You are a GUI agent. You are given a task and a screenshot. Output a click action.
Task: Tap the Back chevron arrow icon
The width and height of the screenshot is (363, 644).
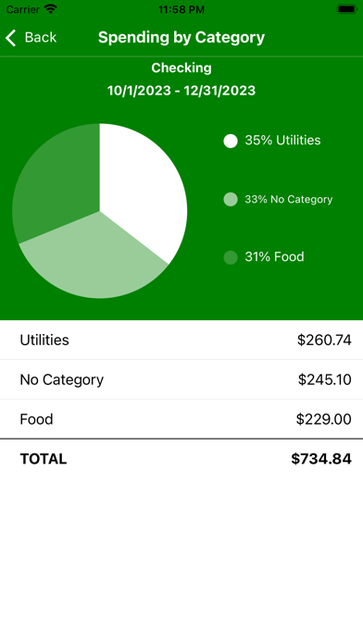coord(11,38)
